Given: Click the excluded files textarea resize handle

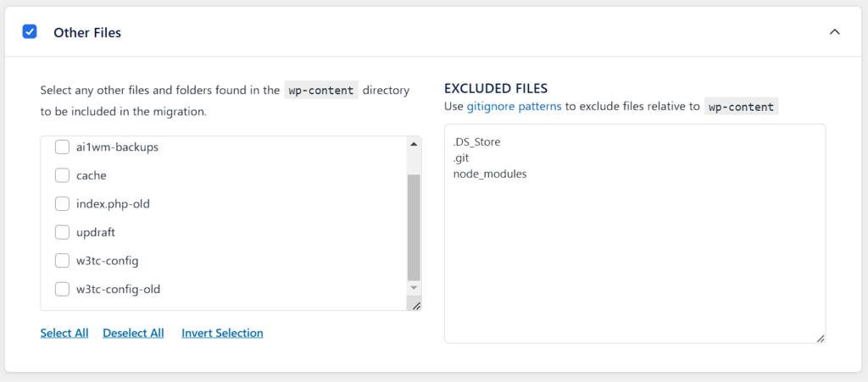Looking at the screenshot, I should [820, 338].
